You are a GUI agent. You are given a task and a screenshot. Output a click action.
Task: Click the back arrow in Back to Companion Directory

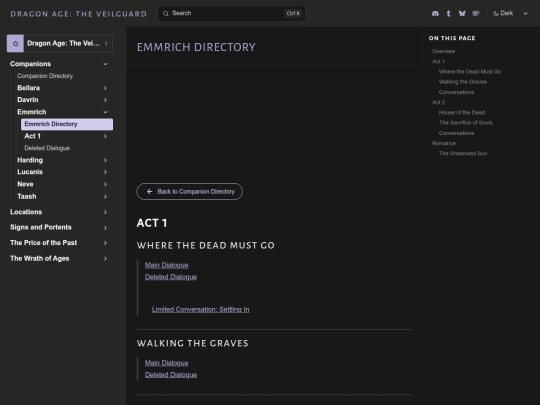point(149,191)
